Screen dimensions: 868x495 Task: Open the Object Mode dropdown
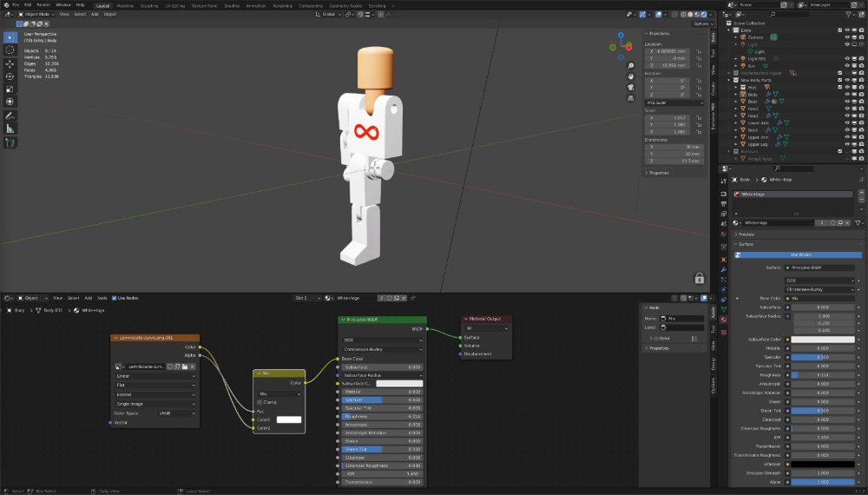(x=36, y=15)
